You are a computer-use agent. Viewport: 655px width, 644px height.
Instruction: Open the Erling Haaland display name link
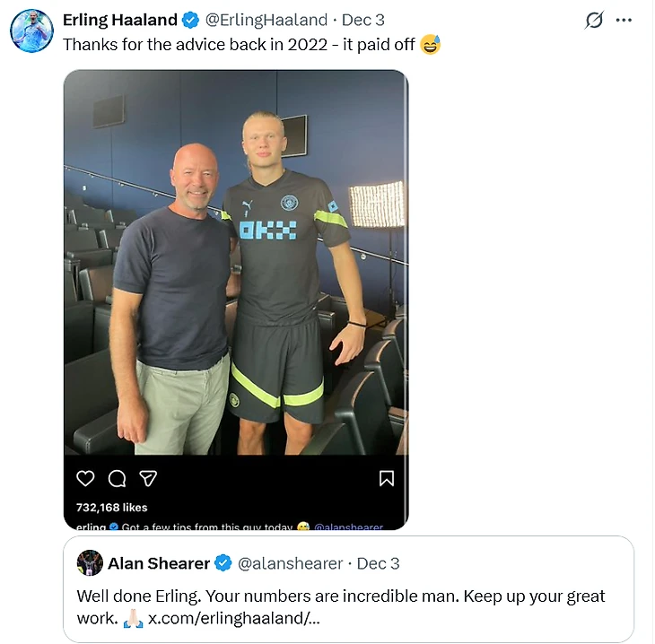pos(119,21)
